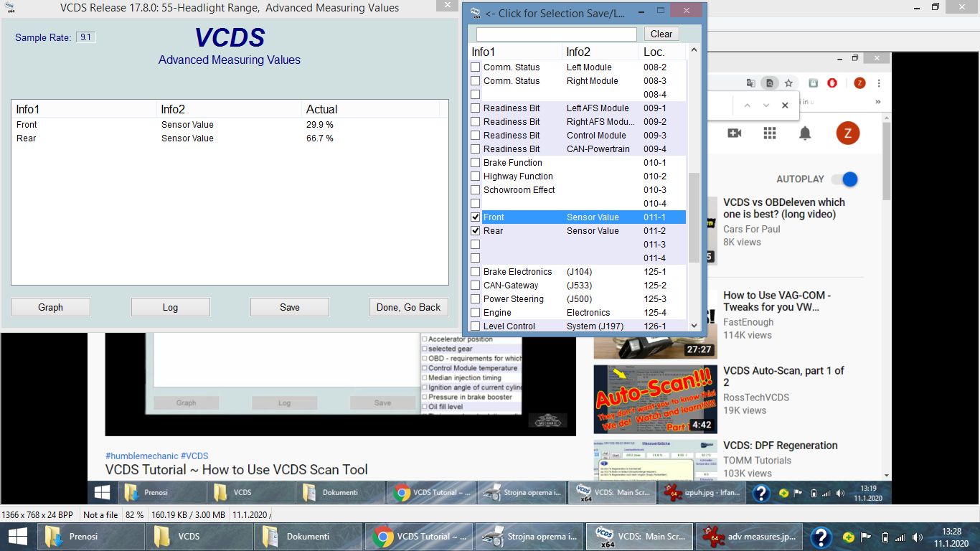Viewport: 980px width, 551px height.
Task: Open Chrome's three-dot menu
Action: tap(879, 83)
